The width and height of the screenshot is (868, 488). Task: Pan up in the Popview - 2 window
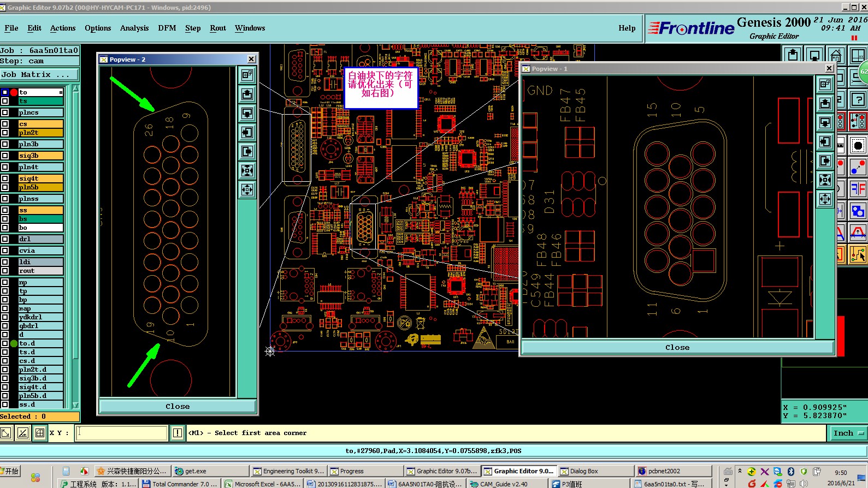coord(247,94)
